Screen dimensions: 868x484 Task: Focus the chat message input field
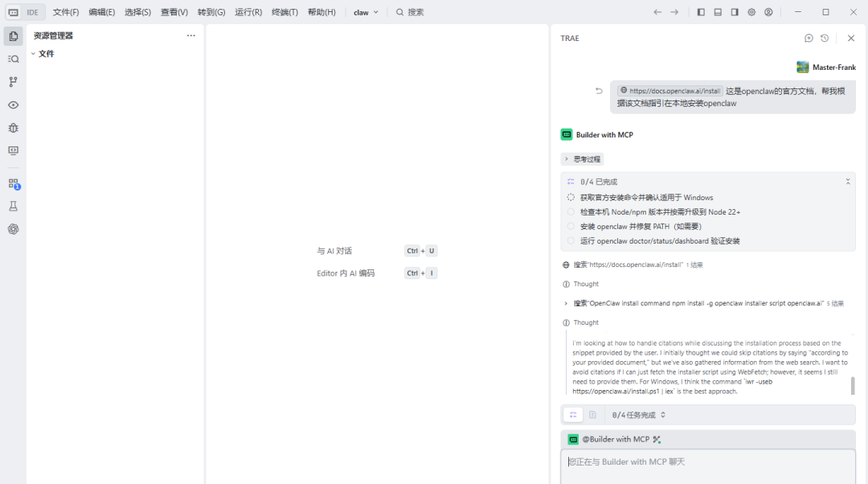pyautogui.click(x=708, y=467)
